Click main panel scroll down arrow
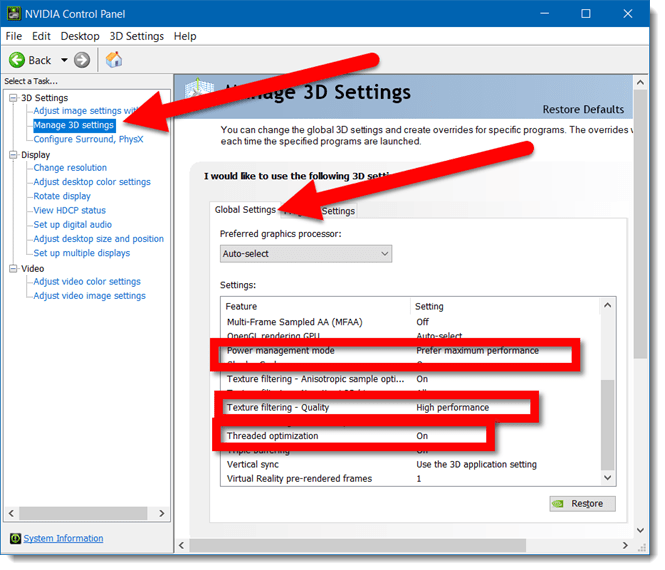This screenshot has width=665, height=570. tap(640, 531)
